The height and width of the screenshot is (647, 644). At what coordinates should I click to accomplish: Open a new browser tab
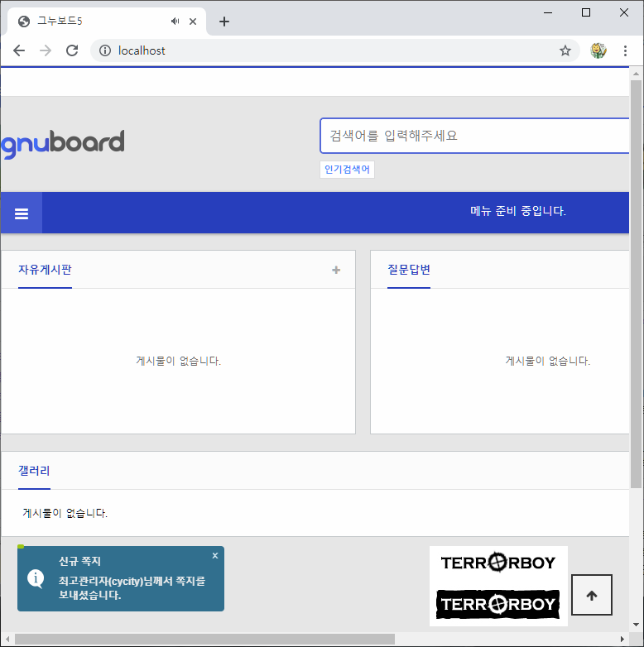pos(224,22)
